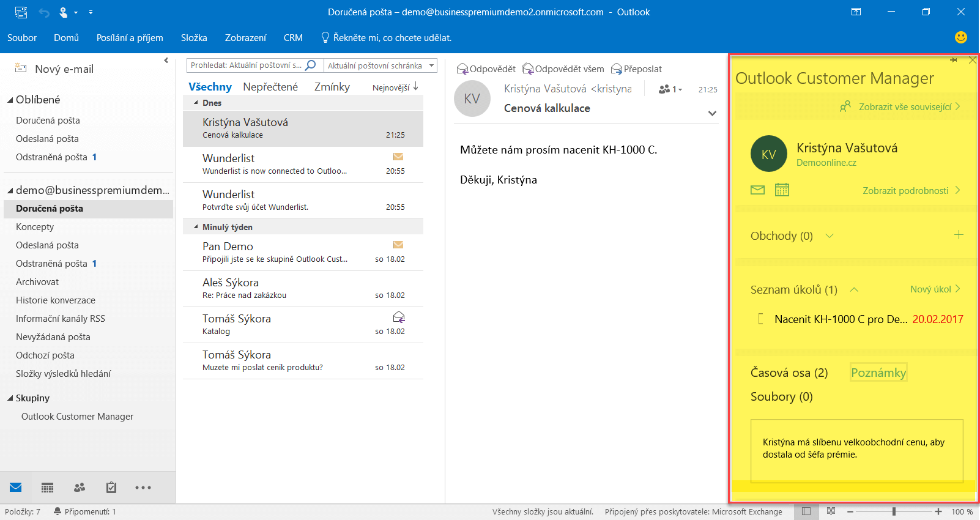Click the Reply (Odpovědět) button
Screen dimensions: 980x520
click(486, 69)
